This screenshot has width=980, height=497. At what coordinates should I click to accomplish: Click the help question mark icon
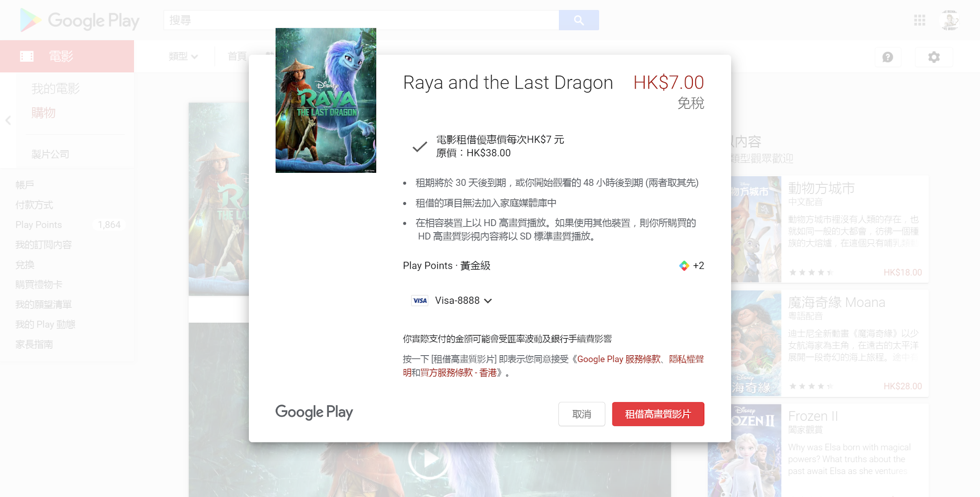pyautogui.click(x=888, y=57)
